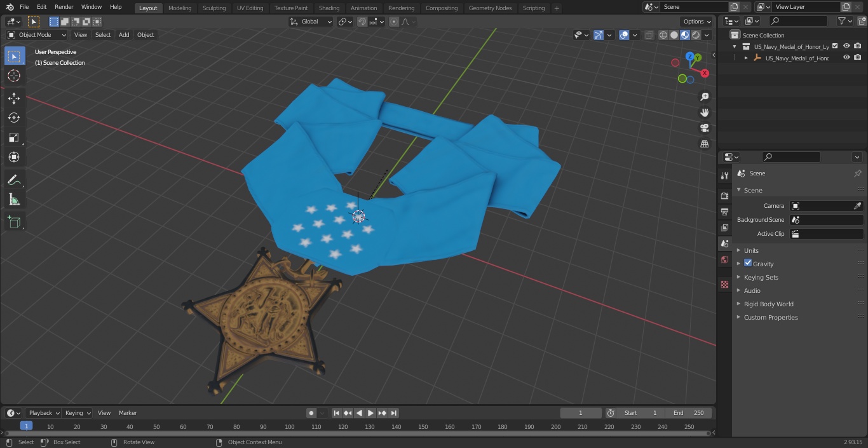Select the Transform tool
The image size is (868, 448).
(14, 157)
